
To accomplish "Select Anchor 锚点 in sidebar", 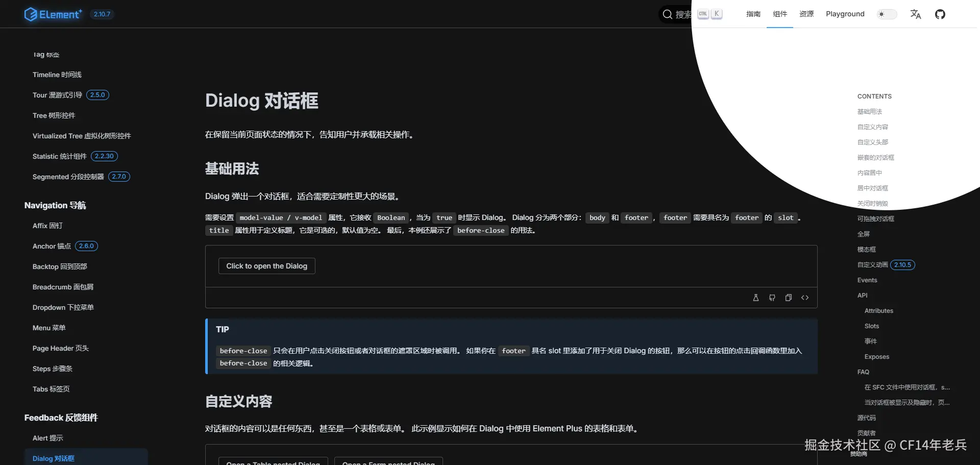I will 52,246.
